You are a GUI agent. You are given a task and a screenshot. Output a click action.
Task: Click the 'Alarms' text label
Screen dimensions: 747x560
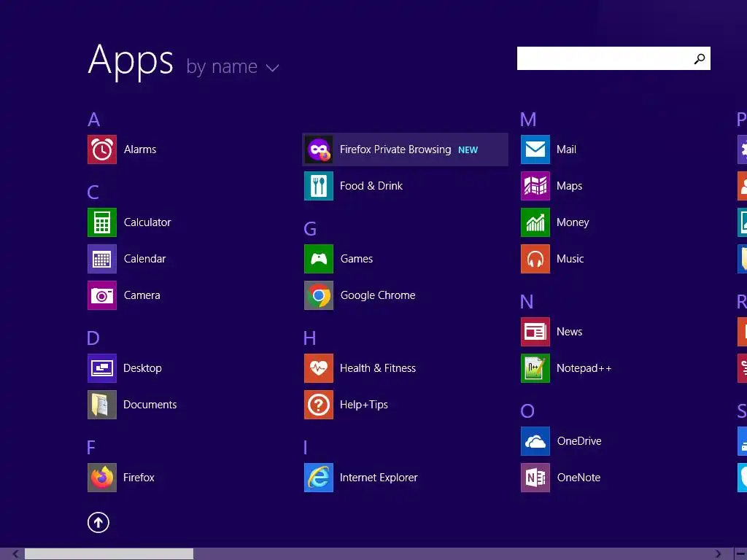click(140, 149)
